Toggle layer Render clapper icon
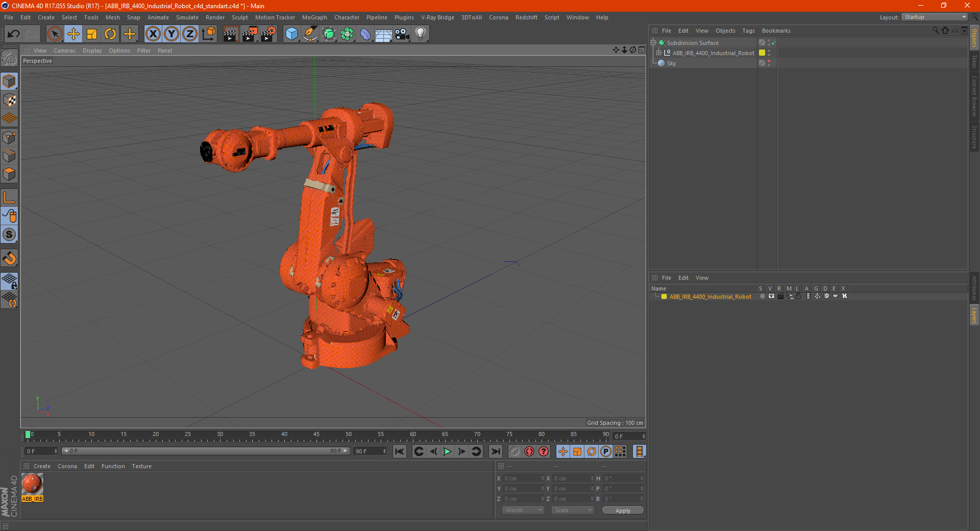This screenshot has width=980, height=531. (x=780, y=296)
